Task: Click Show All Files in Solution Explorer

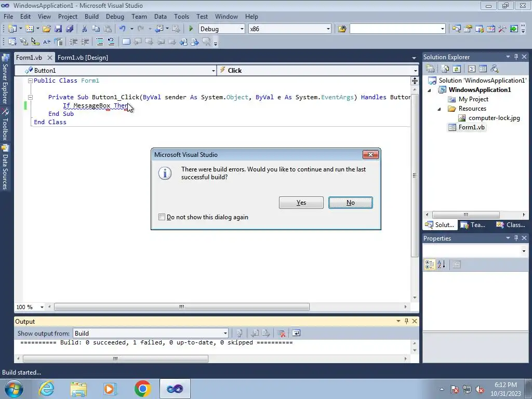Action: click(x=445, y=69)
